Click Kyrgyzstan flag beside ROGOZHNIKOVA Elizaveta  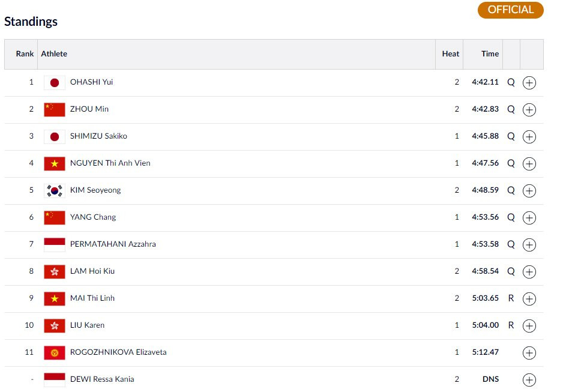click(55, 352)
